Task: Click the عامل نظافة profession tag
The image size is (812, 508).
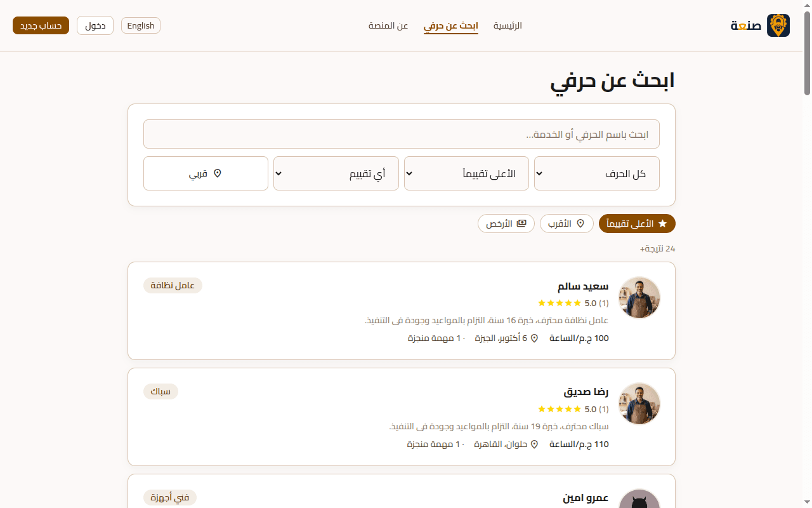Action: tap(173, 286)
